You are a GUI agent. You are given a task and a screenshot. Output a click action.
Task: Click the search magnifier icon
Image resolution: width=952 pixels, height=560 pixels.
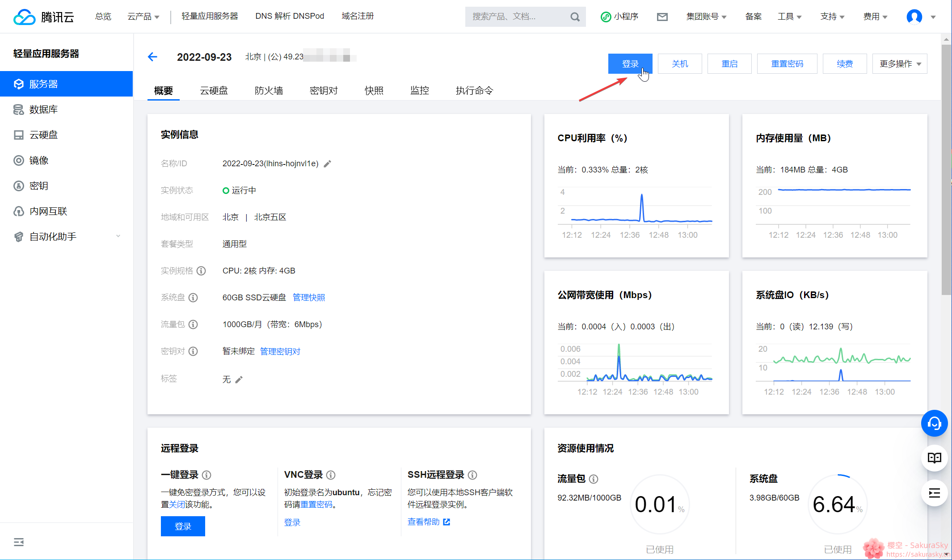(575, 17)
